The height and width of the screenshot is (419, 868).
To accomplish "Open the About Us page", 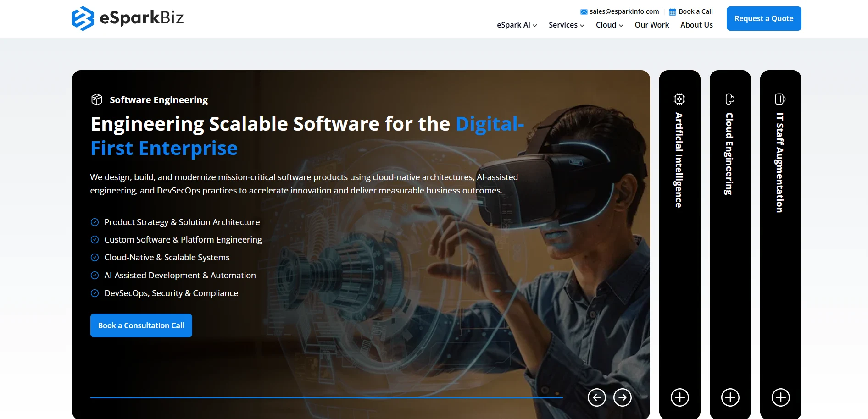I will (x=696, y=25).
